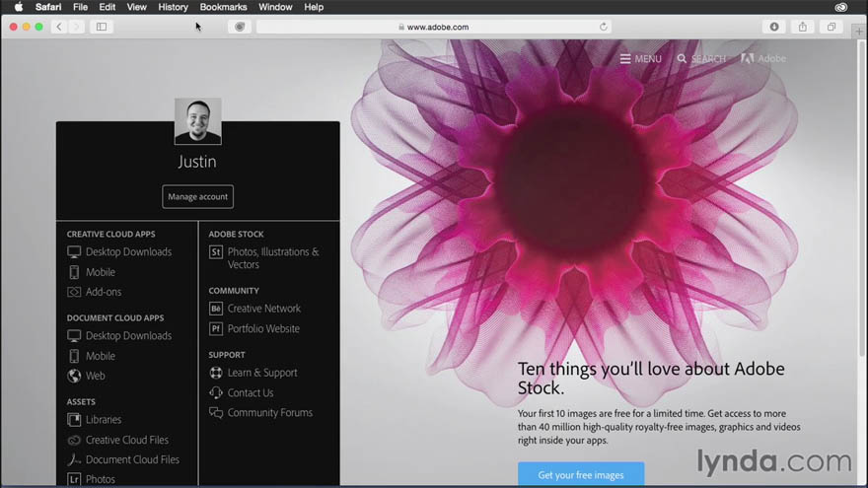Show all tabs overview
The width and height of the screenshot is (868, 488).
pyautogui.click(x=832, y=27)
